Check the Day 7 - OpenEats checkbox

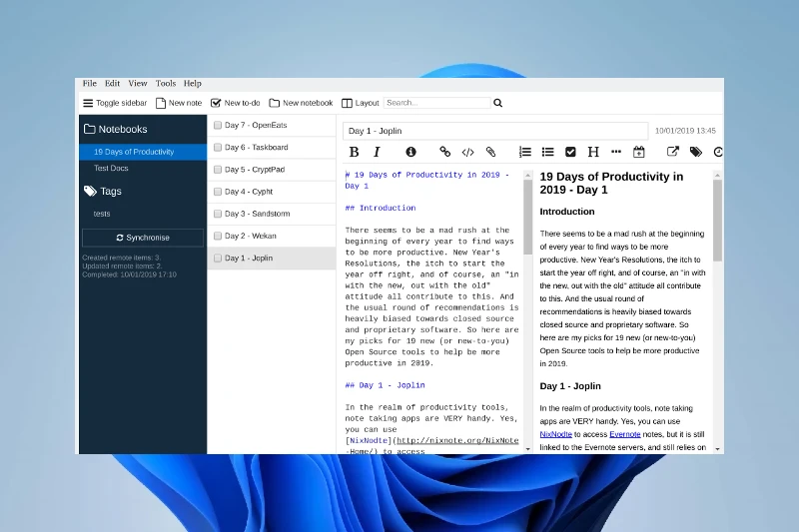coord(218,125)
